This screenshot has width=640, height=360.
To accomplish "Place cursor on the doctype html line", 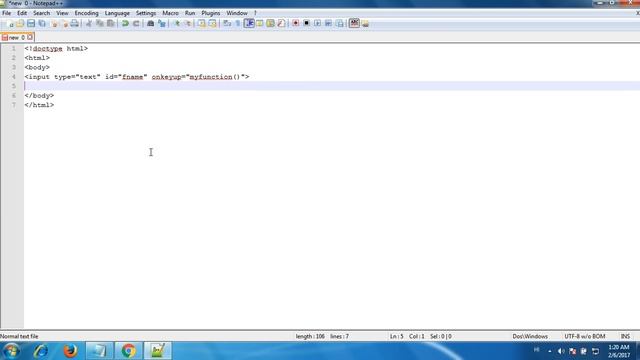I will pos(56,49).
